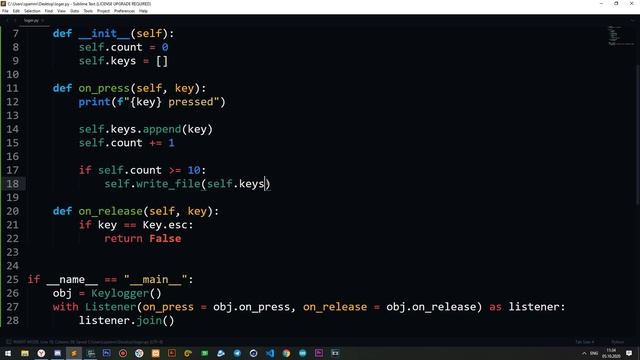
Task: Open the Tab Size setting in status bar
Action: click(584, 342)
